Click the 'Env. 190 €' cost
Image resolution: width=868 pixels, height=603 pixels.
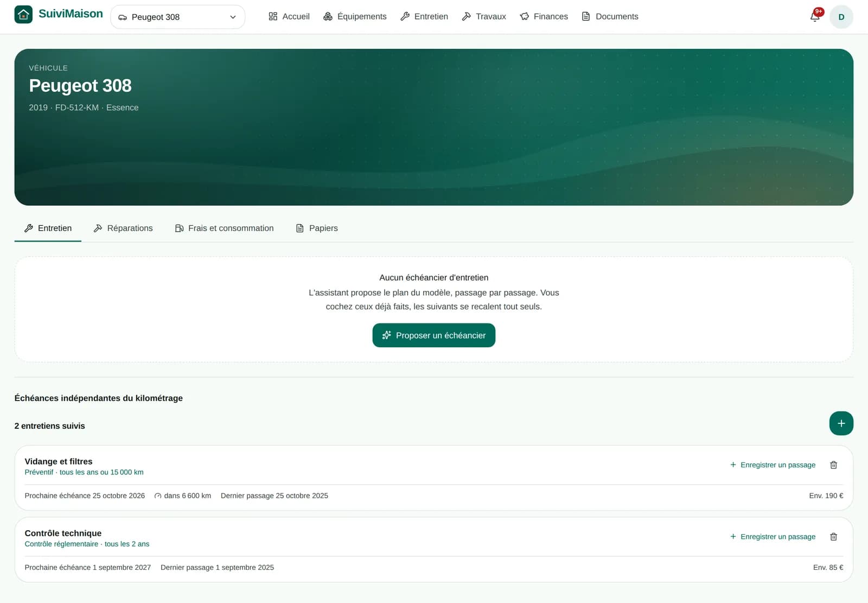[x=826, y=496]
